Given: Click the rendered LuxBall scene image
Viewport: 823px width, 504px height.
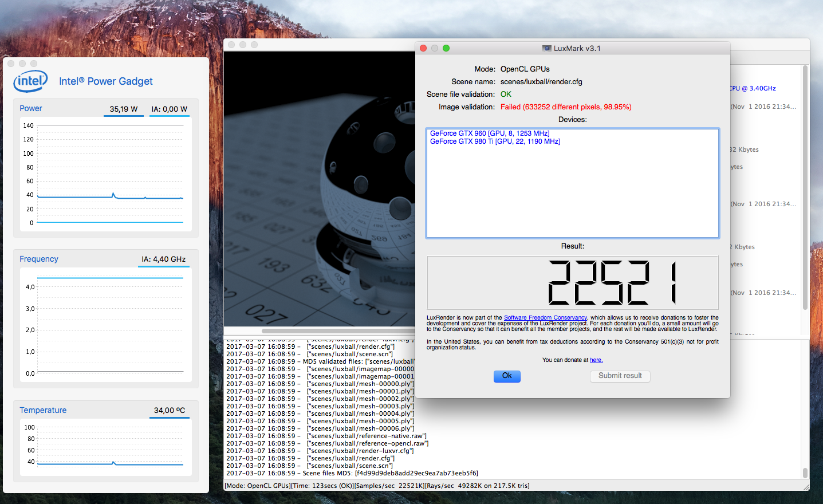Looking at the screenshot, I should (x=319, y=189).
